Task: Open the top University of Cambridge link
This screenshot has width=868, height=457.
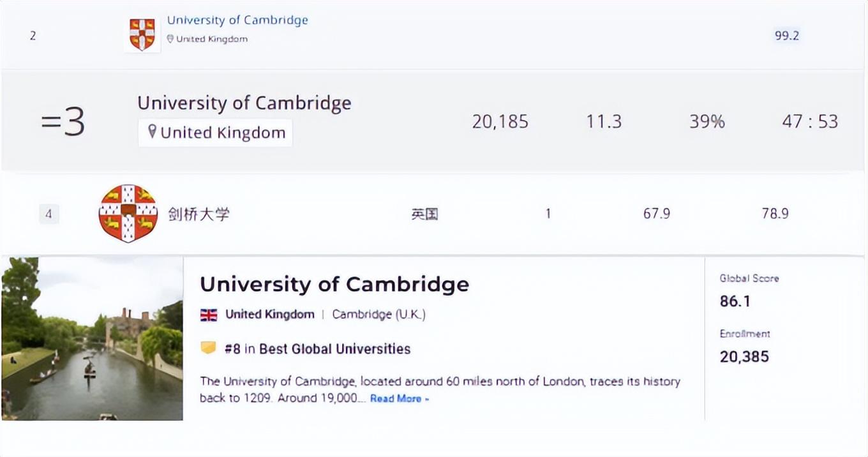Action: coord(237,20)
